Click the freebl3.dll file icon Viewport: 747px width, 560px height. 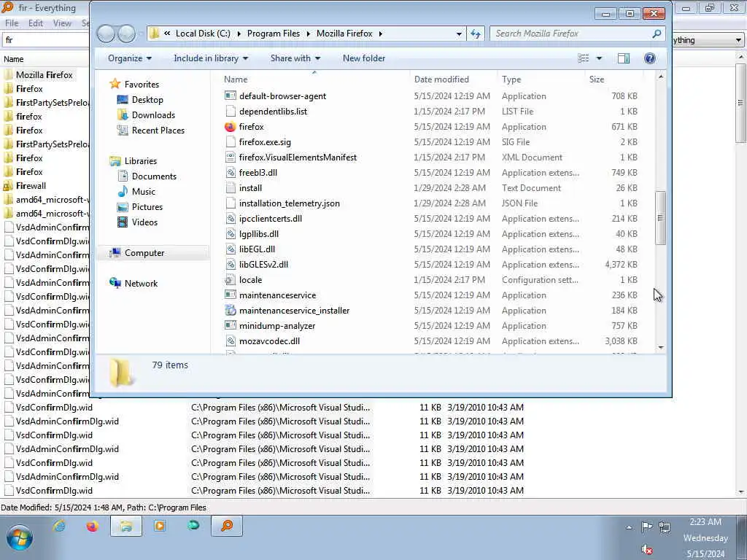[x=230, y=172]
